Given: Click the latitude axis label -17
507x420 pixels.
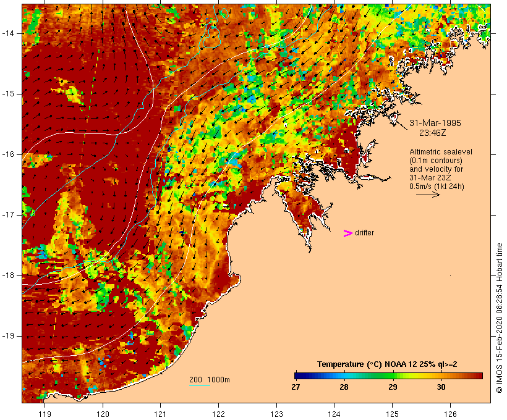Looking at the screenshot, I should click(8, 215).
